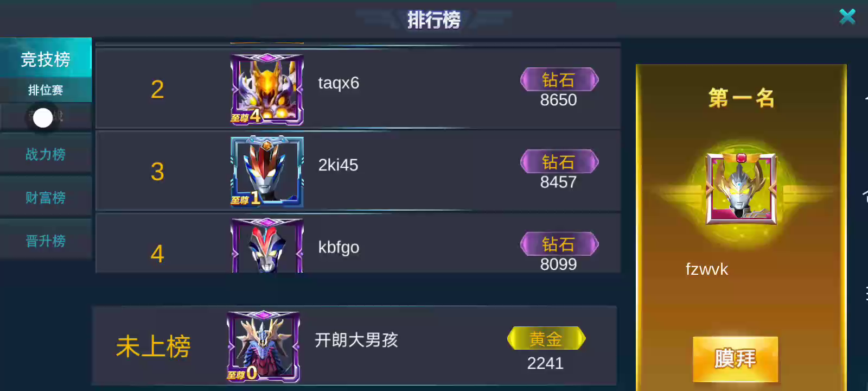Select rank 2 row for taqx6
868x391 pixels.
tap(358, 89)
